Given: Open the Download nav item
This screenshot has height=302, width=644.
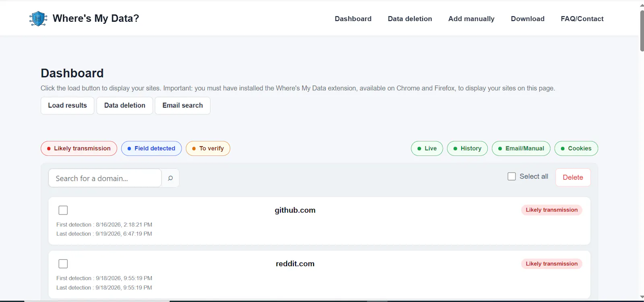Looking at the screenshot, I should pos(528,19).
